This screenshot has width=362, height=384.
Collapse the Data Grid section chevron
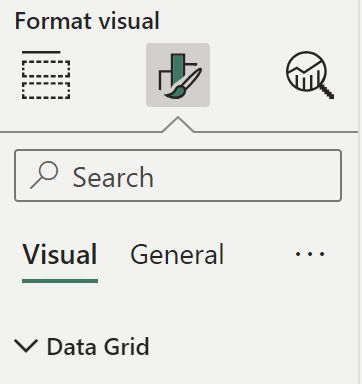[x=26, y=346]
